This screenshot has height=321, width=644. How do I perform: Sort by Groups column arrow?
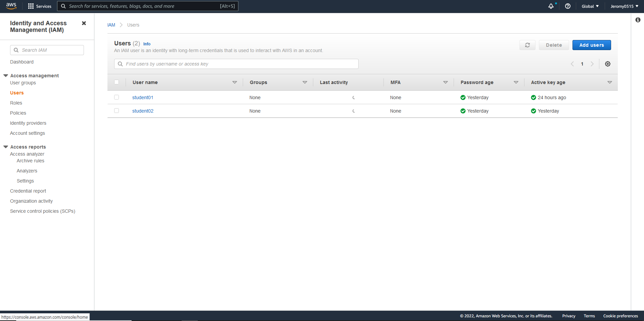(x=305, y=82)
